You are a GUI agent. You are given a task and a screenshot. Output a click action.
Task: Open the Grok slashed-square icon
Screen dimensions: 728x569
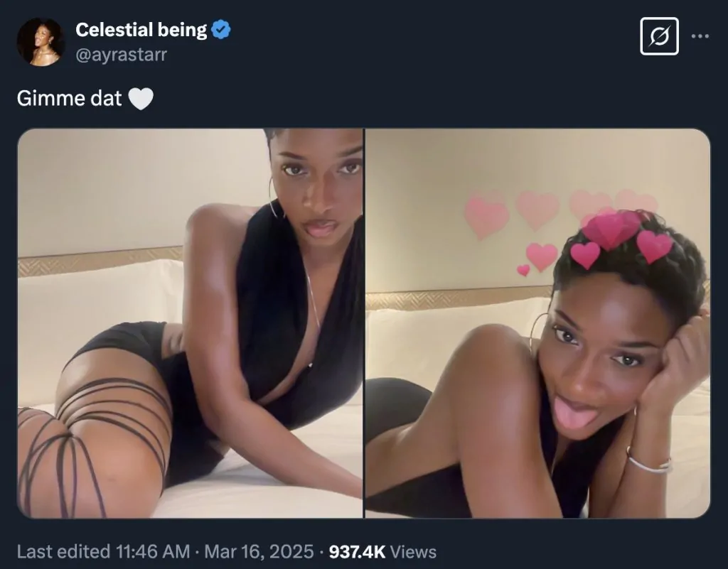pos(659,36)
